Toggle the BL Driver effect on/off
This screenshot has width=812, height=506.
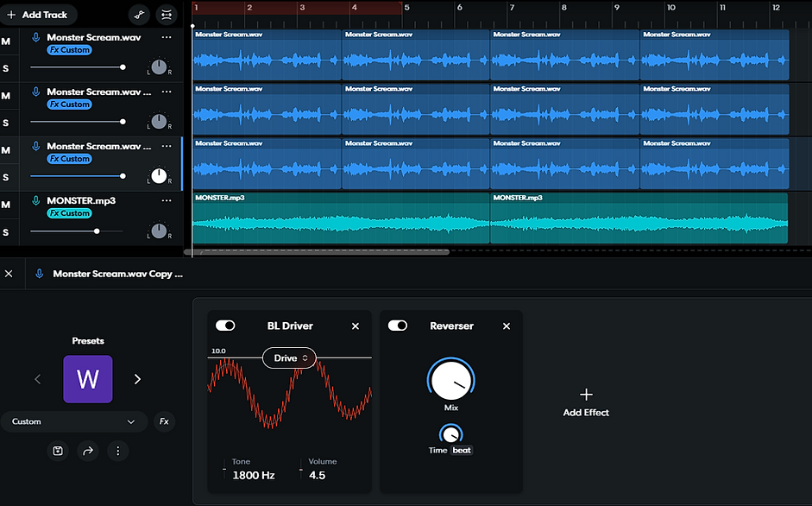click(x=225, y=326)
